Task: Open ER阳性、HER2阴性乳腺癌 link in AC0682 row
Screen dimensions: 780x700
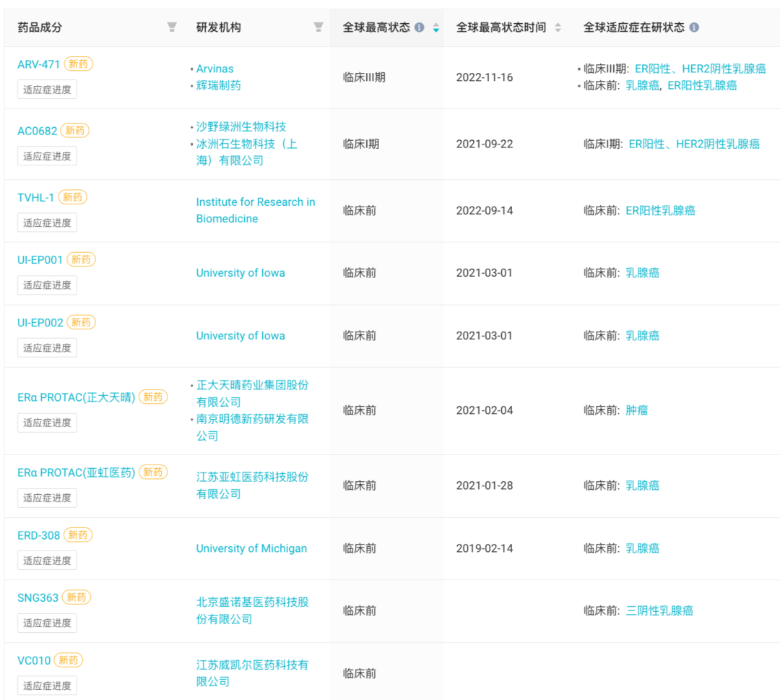Action: click(x=694, y=144)
